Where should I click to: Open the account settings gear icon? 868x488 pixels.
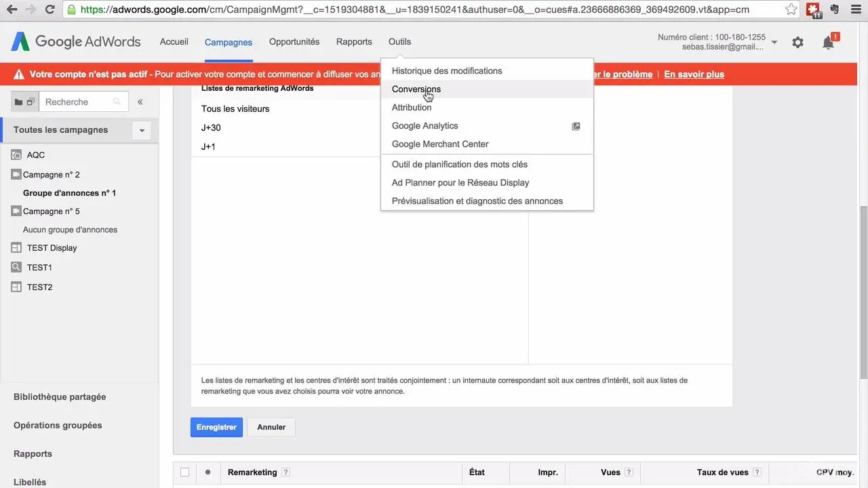tap(797, 42)
